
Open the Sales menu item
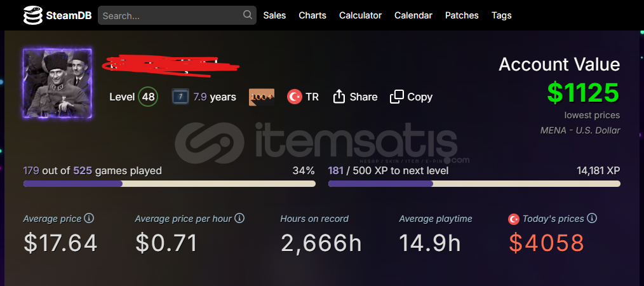click(274, 15)
